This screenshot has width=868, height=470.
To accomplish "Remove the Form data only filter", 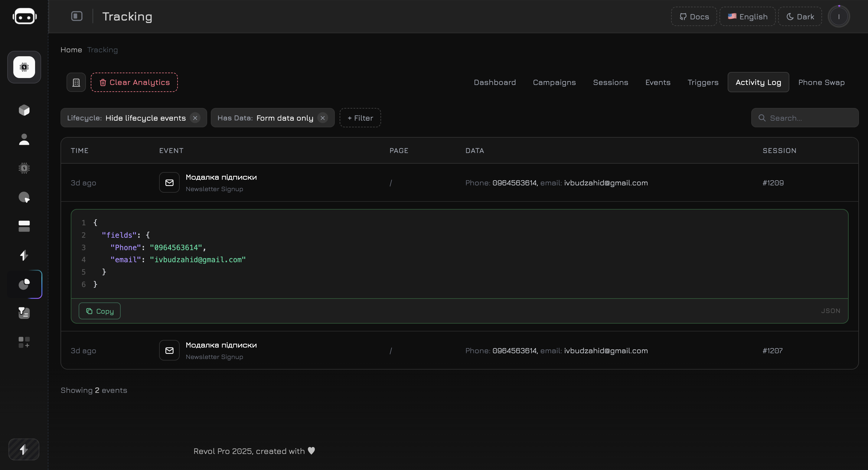I will point(322,118).
